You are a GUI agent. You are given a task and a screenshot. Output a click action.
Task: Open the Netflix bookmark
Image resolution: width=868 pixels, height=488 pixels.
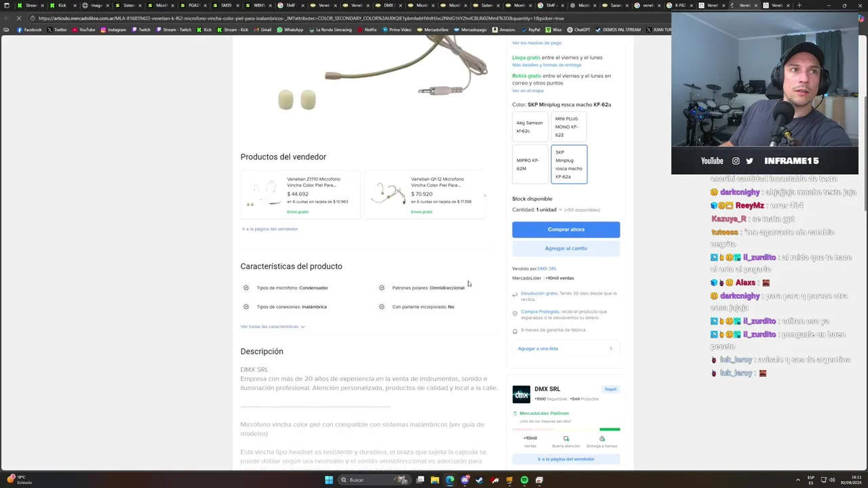tap(367, 30)
